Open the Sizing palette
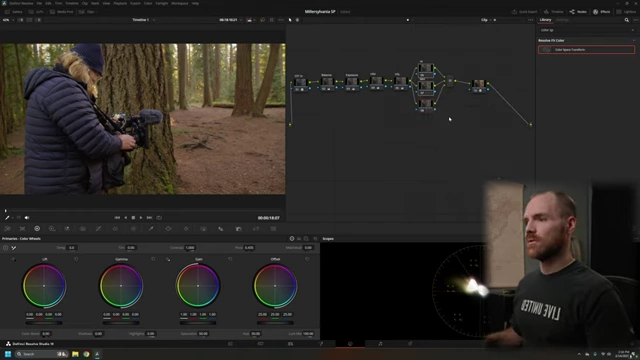640x360 pixels. 256,229
